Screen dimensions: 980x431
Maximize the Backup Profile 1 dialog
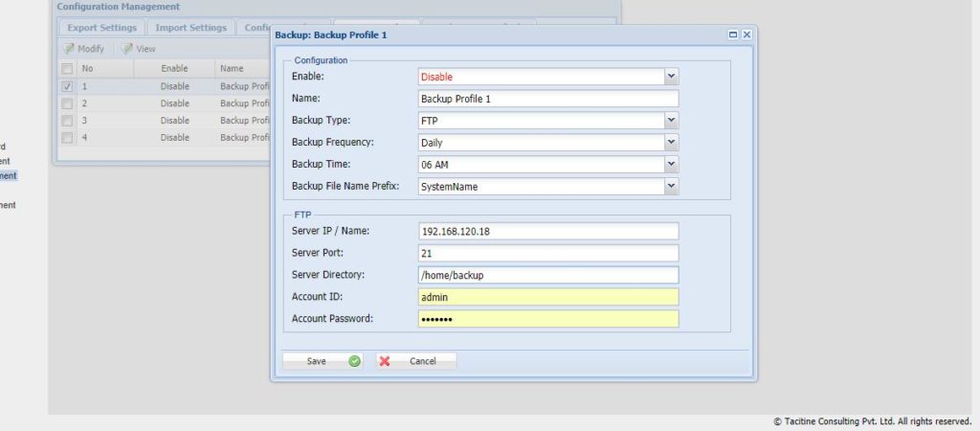(733, 34)
